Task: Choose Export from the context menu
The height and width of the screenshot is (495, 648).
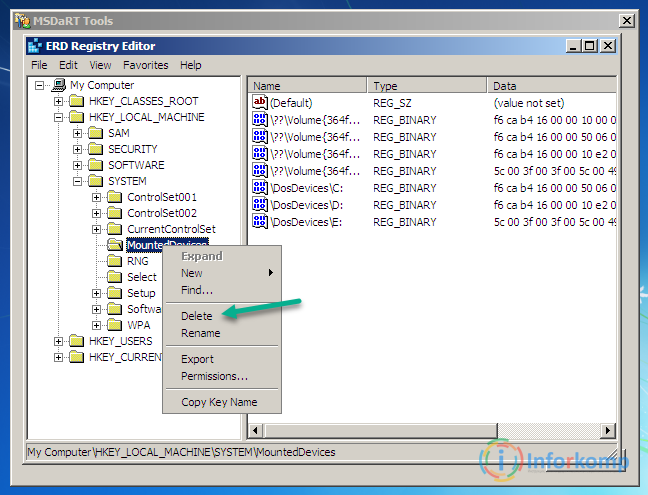Action: click(x=222, y=359)
